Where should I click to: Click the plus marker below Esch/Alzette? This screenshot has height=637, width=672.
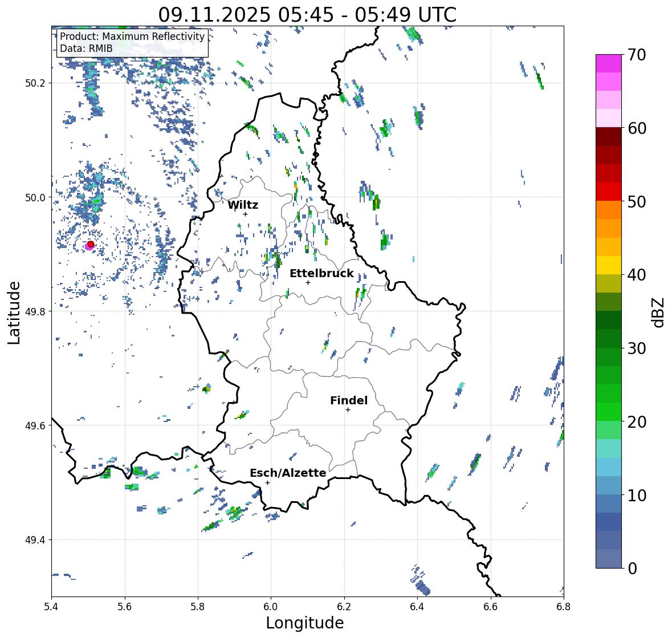coord(267,482)
